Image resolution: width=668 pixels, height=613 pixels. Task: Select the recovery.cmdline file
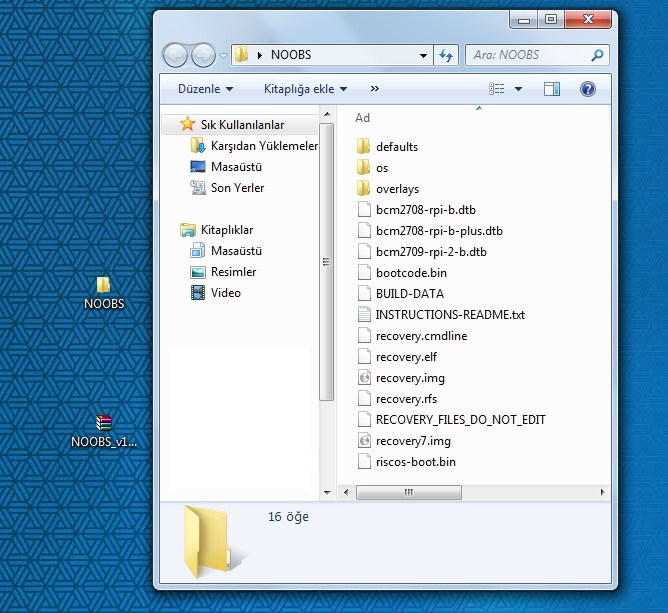pos(412,336)
